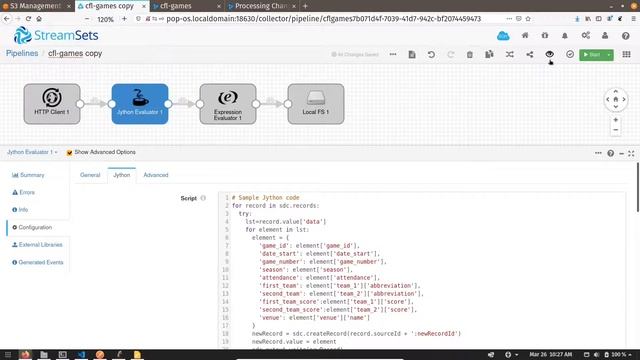Open the user account icon
This screenshot has width=640, height=360.
(605, 36)
